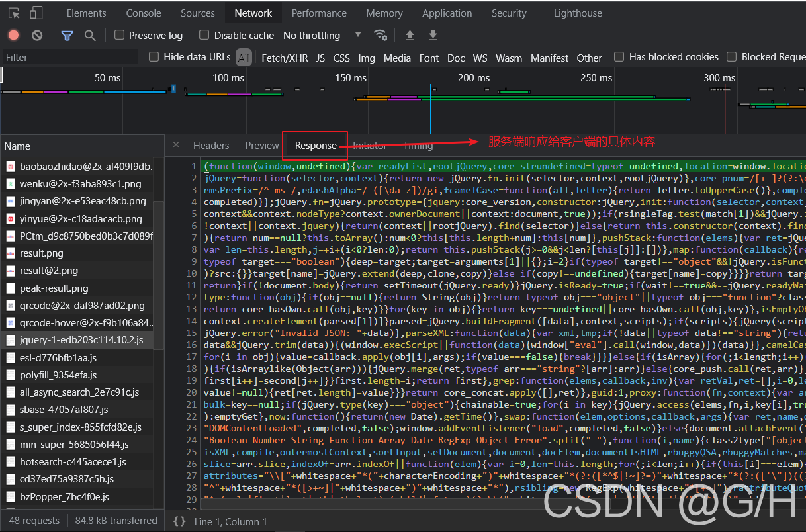Stop recording network log
The width and height of the screenshot is (806, 532).
pos(14,35)
